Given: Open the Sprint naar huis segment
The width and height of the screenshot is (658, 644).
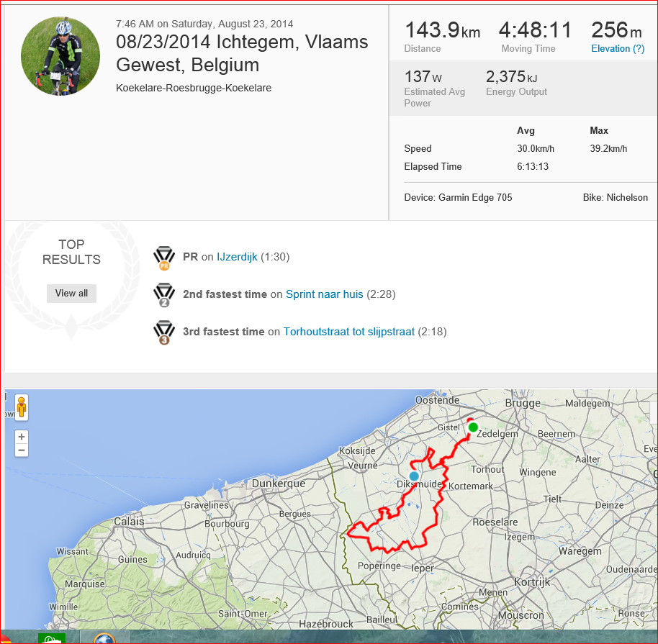Looking at the screenshot, I should [325, 294].
